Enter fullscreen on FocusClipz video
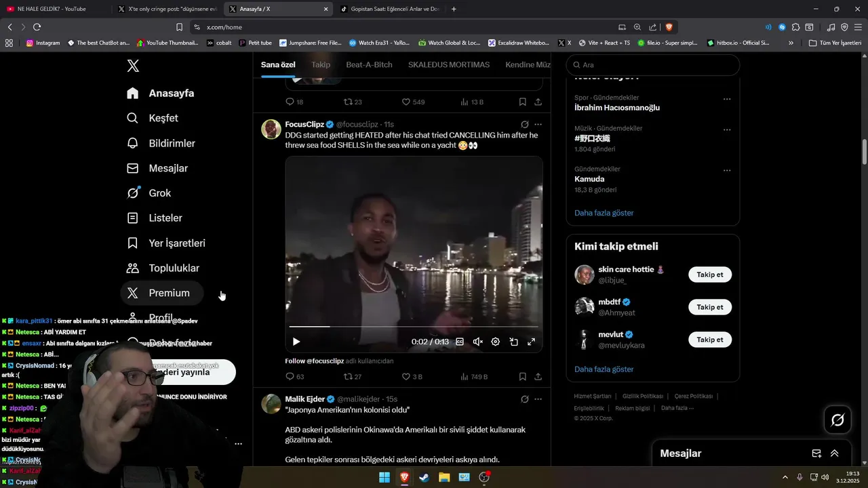868x488 pixels. click(532, 342)
